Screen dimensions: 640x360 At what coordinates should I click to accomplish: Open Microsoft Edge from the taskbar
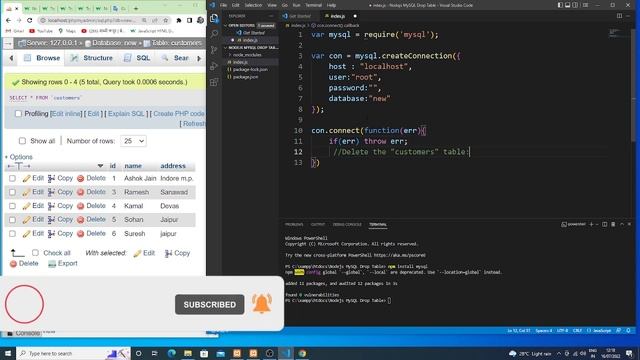click(171, 353)
